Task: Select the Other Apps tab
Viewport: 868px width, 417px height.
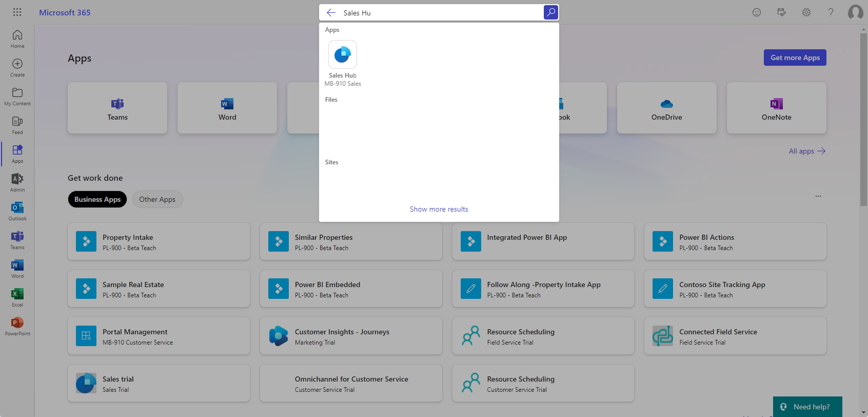Action: coord(157,199)
